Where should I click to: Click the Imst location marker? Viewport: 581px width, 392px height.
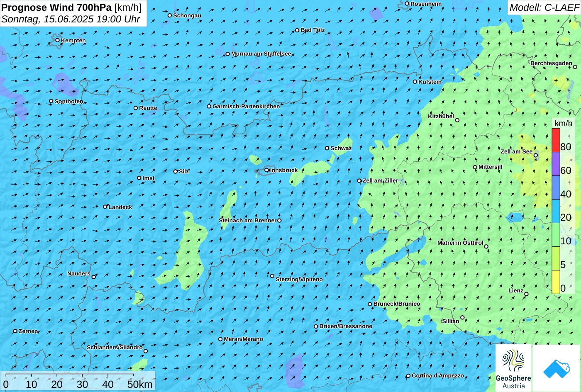139,178
